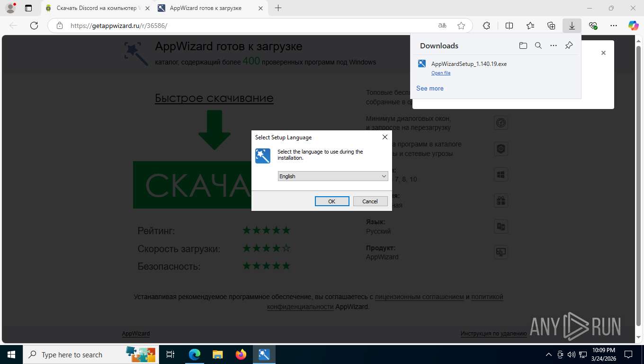
Task: Click the language feature icon beside Язык
Action: 501,227
